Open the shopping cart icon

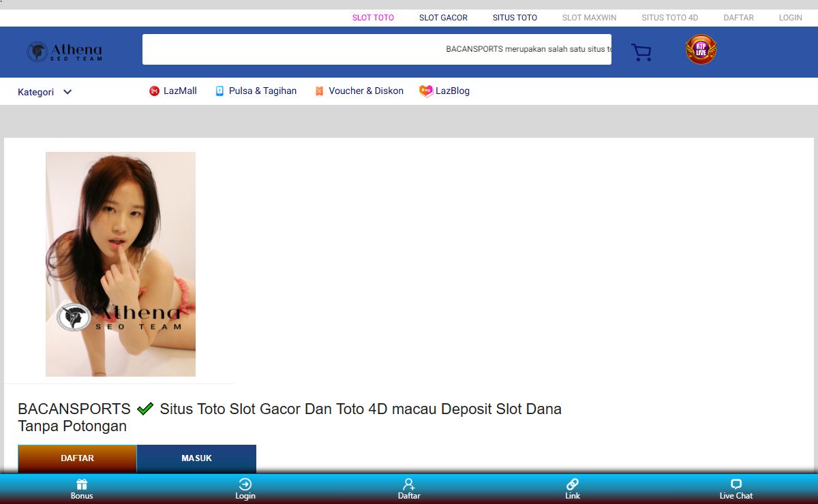(641, 52)
